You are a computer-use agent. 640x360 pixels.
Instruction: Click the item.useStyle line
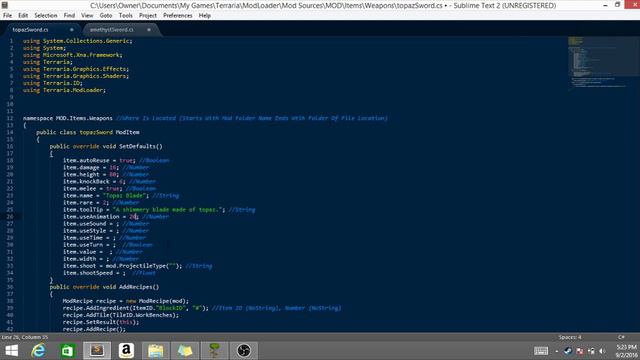106,231
